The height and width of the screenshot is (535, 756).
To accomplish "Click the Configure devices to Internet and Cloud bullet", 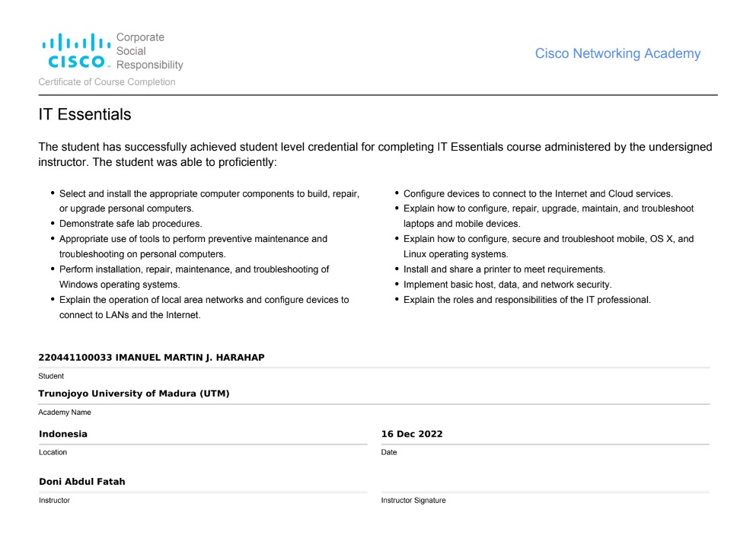I will [537, 193].
